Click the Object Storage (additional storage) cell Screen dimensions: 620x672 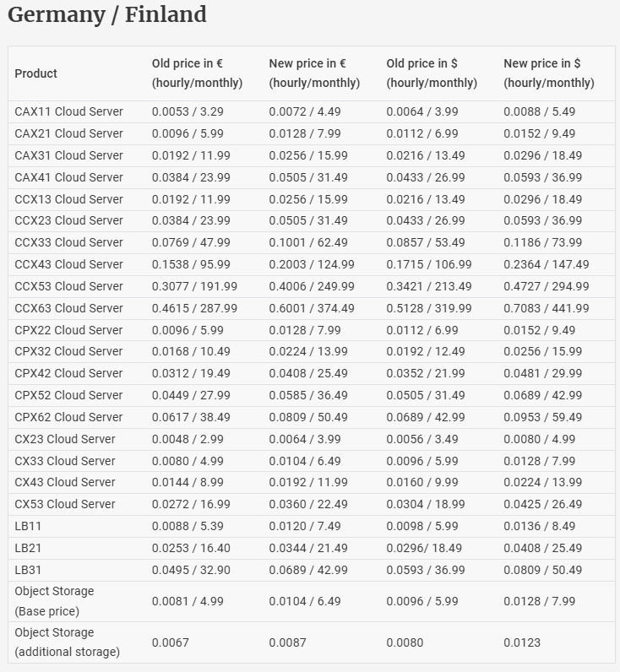[x=67, y=642]
